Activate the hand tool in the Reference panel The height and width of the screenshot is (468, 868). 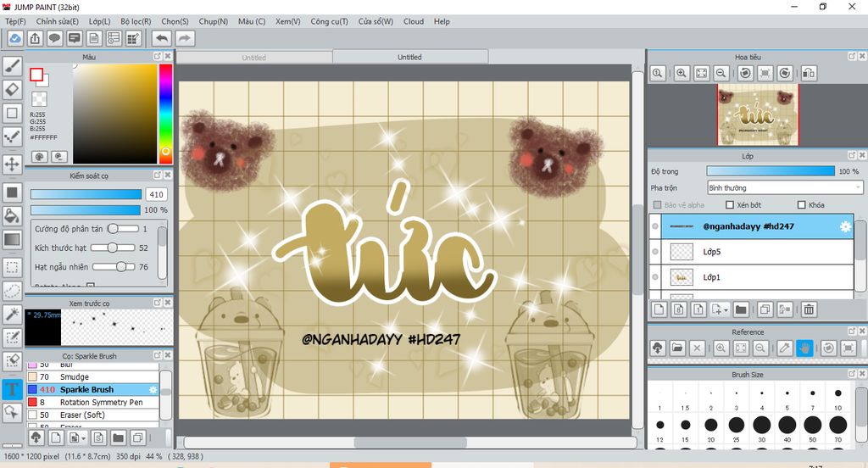pyautogui.click(x=804, y=348)
